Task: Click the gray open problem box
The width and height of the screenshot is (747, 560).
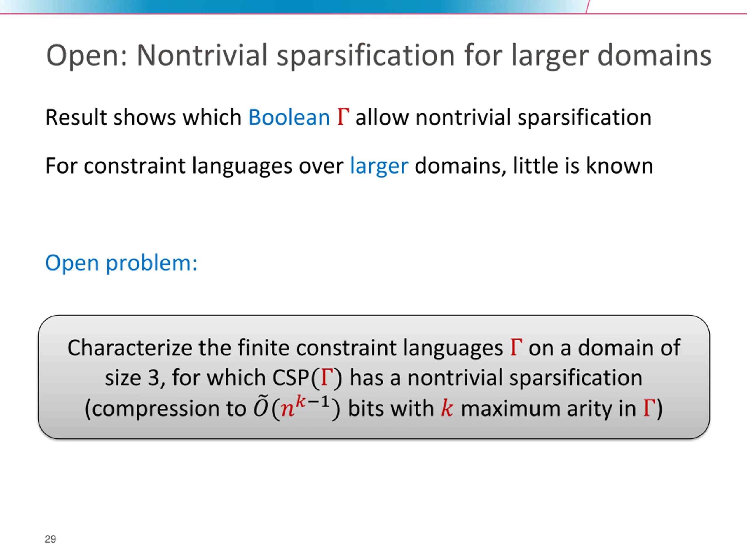Action: pos(373,377)
